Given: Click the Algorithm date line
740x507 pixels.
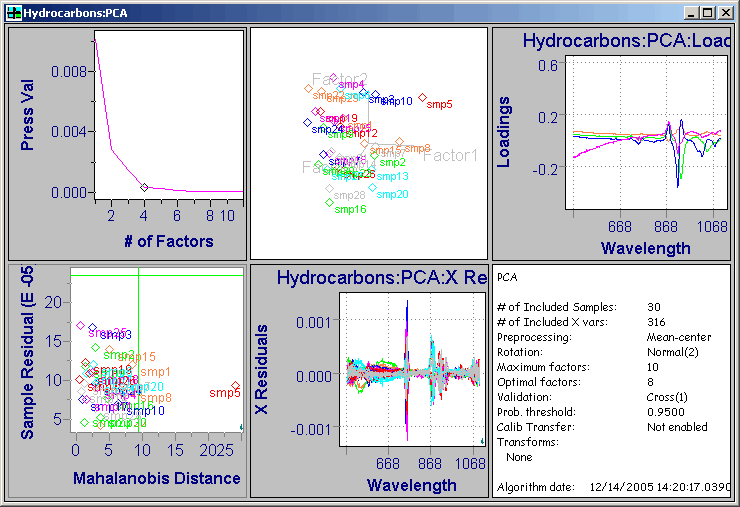Looking at the screenshot, I should click(612, 487).
